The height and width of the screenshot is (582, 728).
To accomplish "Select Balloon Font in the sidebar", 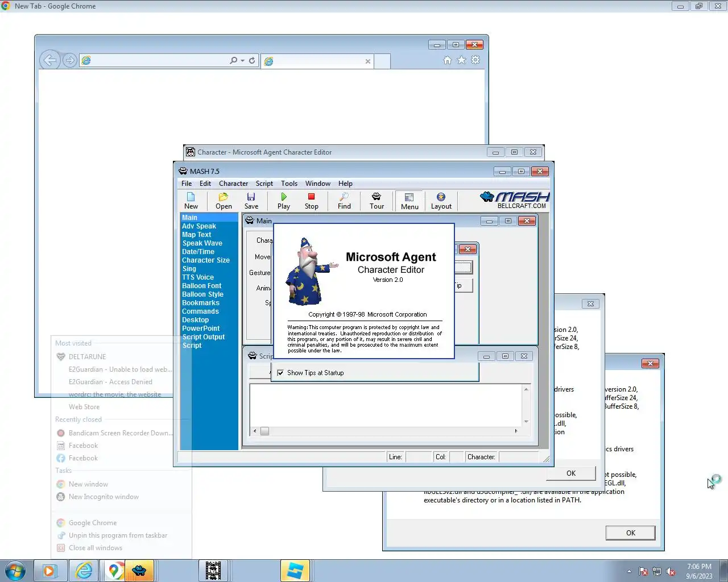I will pos(201,286).
